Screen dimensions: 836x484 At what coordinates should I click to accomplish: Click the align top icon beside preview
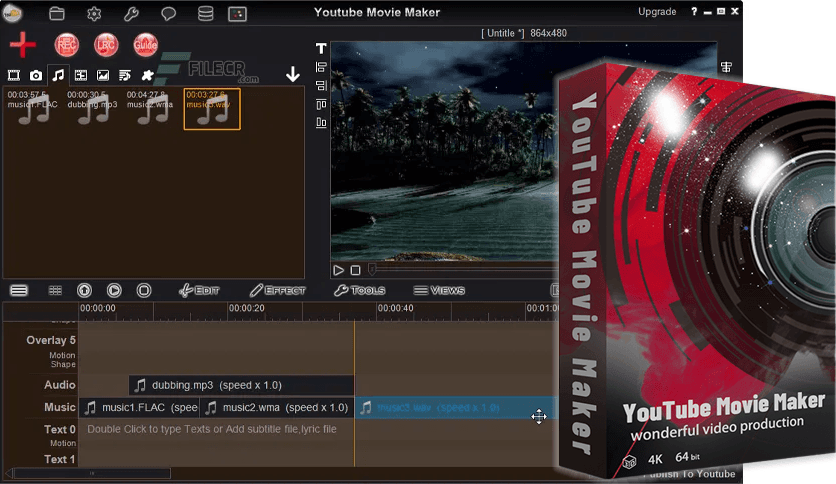coord(321,104)
